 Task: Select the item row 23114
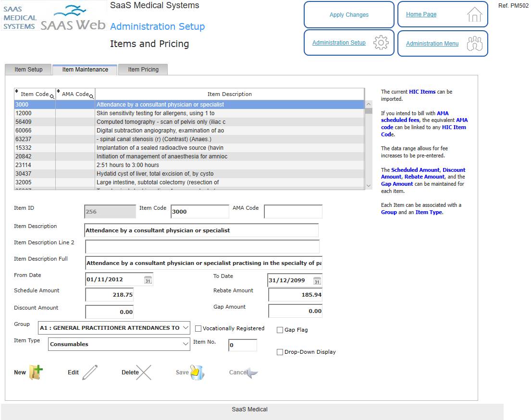189,165
